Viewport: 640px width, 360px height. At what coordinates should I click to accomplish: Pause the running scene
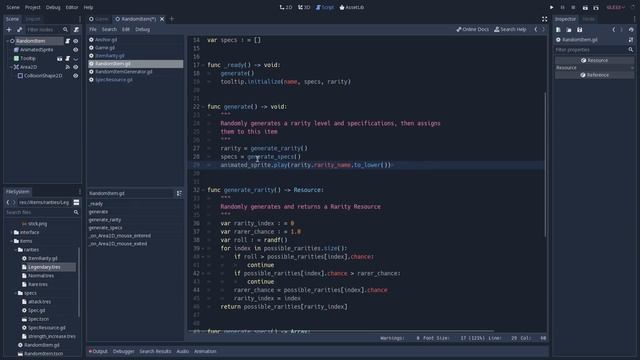click(x=562, y=7)
